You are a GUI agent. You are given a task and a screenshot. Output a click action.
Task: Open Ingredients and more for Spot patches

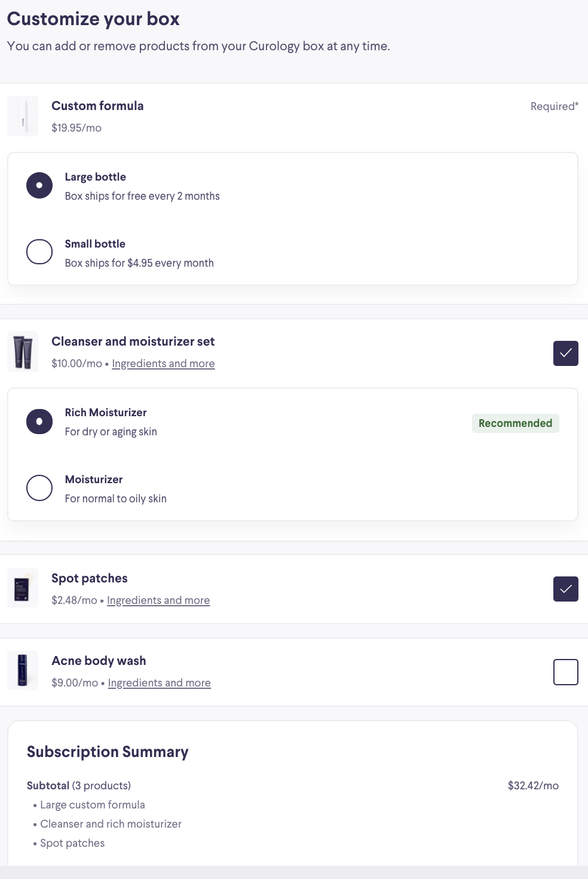point(158,600)
